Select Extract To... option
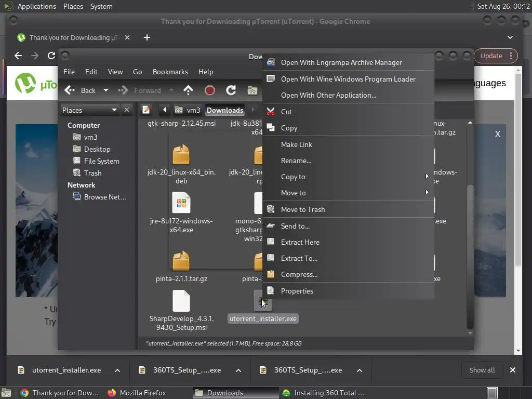 349,259
